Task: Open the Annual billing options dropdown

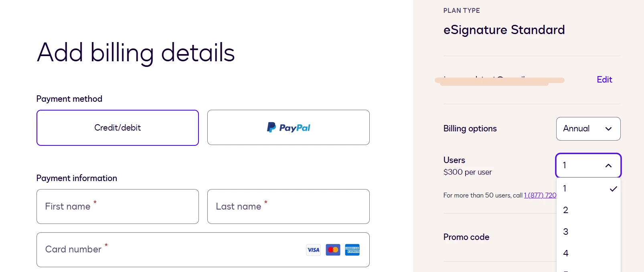Action: (588, 129)
